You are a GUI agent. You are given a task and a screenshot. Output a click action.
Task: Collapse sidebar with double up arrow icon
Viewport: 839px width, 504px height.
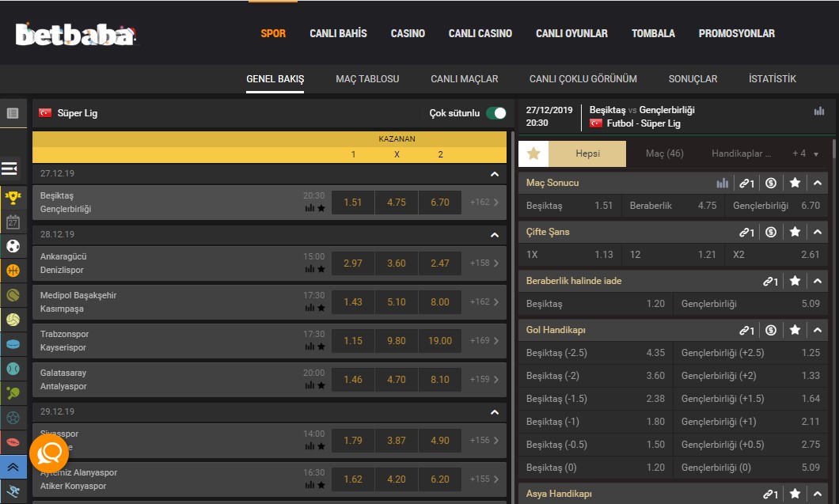coord(13,467)
